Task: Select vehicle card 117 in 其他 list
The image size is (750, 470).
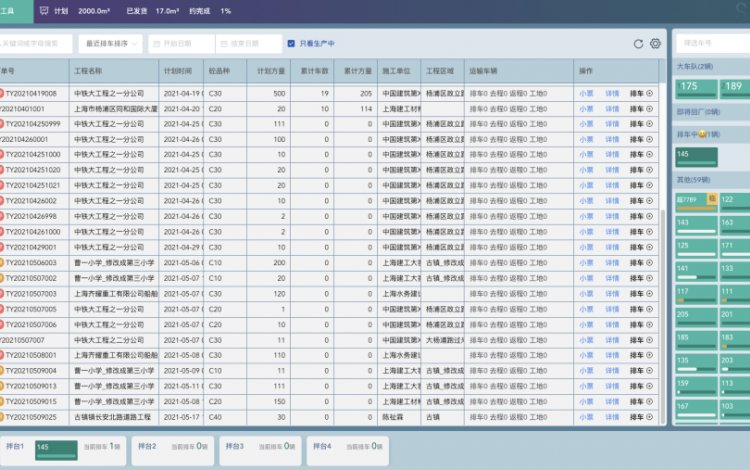Action: (x=696, y=295)
